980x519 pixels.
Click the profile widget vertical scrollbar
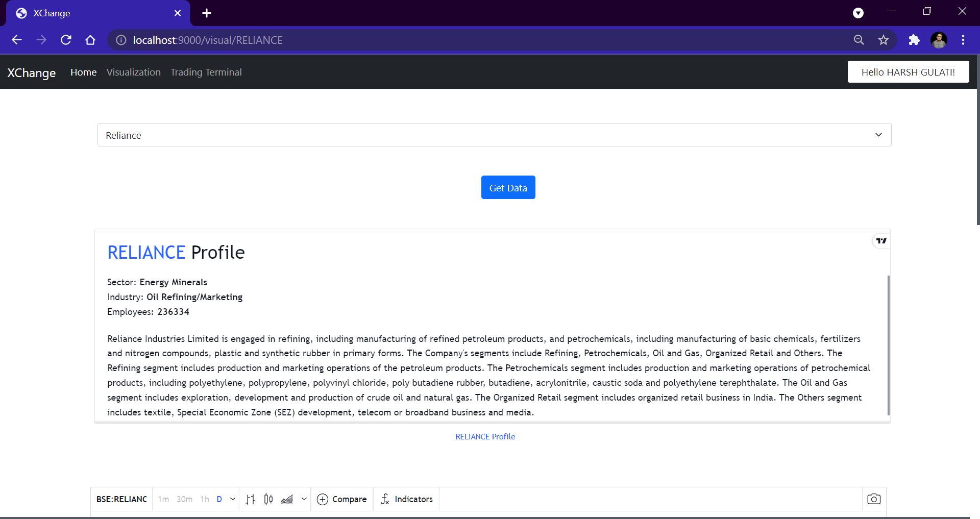point(888,345)
